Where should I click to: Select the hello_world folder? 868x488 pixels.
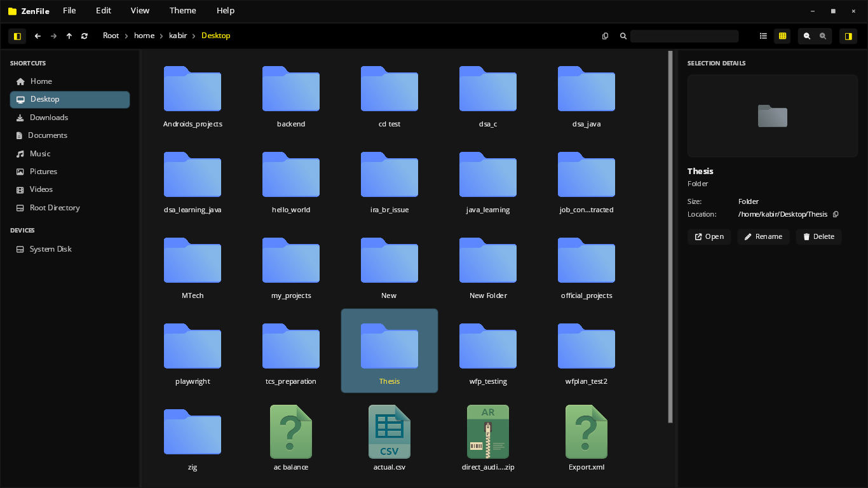[x=291, y=180]
